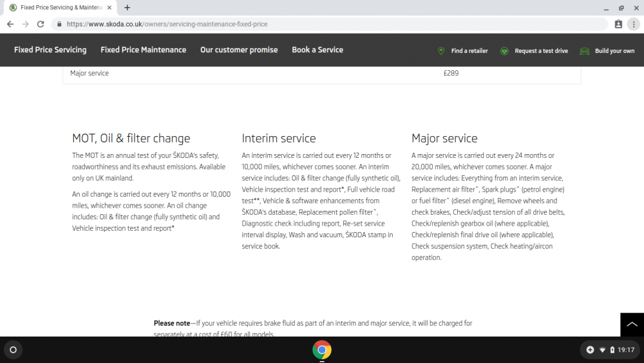Click the MOT, Oil & filter change heading
Image resolution: width=644 pixels, height=363 pixels.
pos(131,138)
